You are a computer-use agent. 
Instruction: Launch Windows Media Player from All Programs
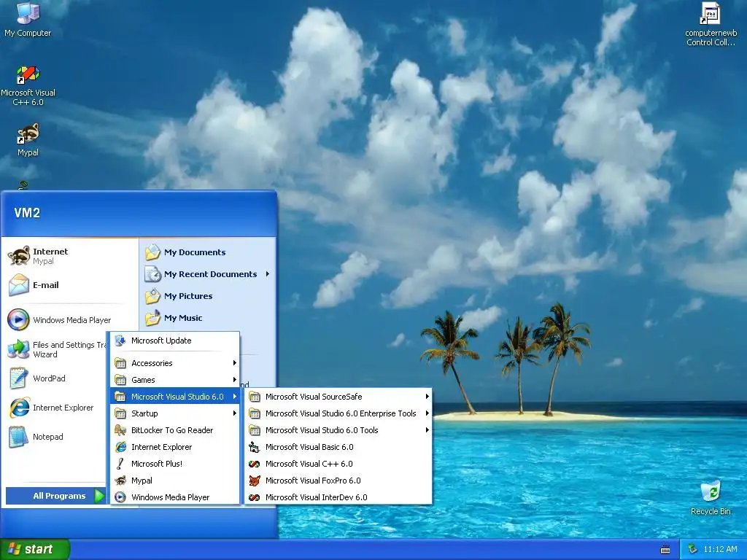[x=175, y=497]
